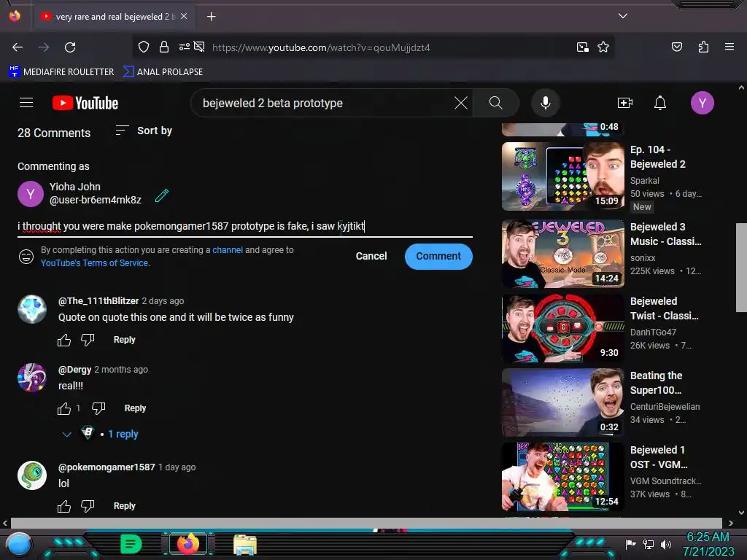Viewport: 747px width, 560px height.
Task: Open @pokemongamer1587 channel name link
Action: coord(107,467)
